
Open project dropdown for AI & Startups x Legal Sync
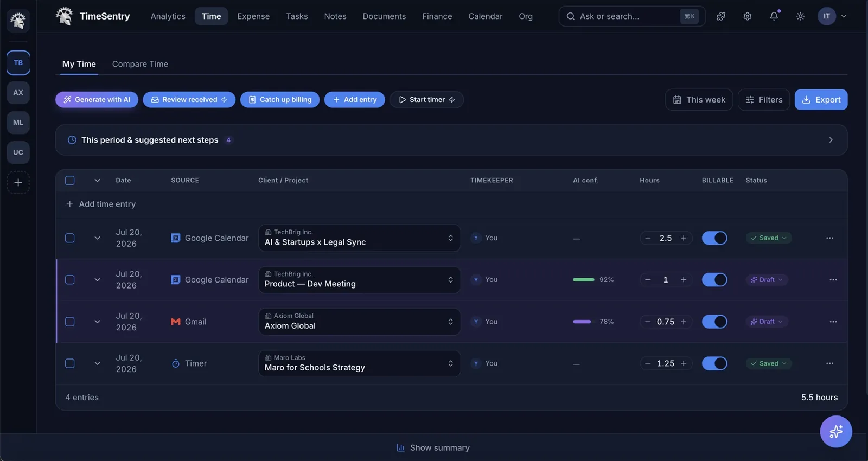(360, 238)
